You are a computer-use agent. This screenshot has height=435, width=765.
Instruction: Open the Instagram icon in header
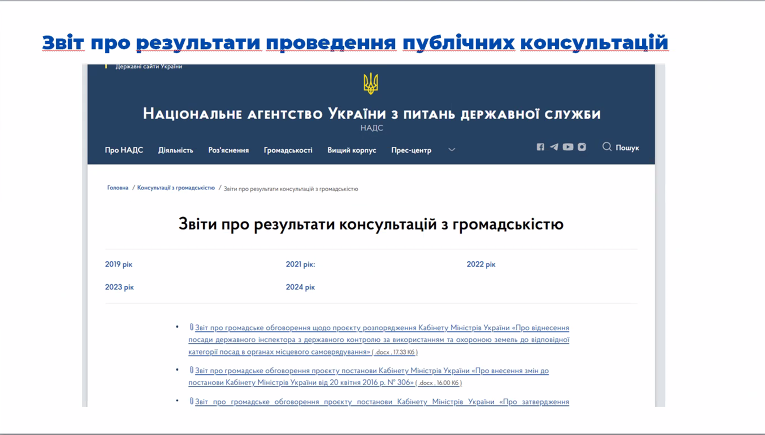coord(581,148)
